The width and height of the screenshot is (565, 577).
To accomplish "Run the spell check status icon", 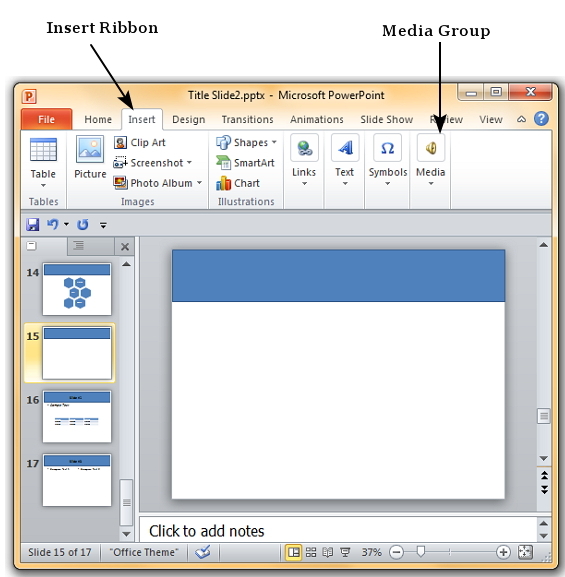I will pyautogui.click(x=203, y=552).
